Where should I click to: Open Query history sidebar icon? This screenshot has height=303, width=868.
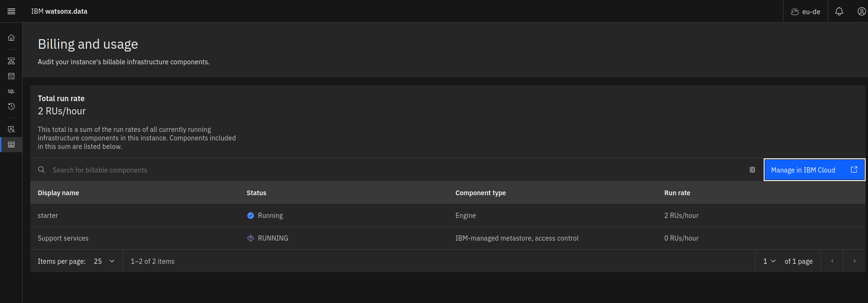11,106
